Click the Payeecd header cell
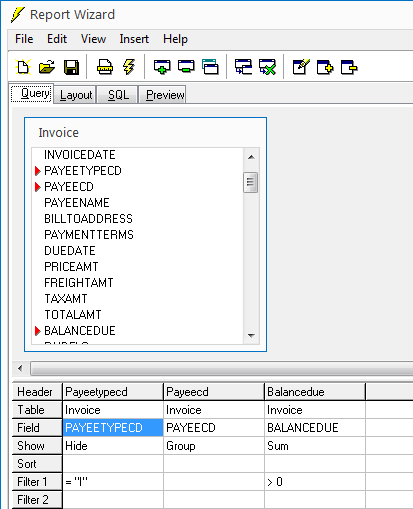 pos(214,392)
